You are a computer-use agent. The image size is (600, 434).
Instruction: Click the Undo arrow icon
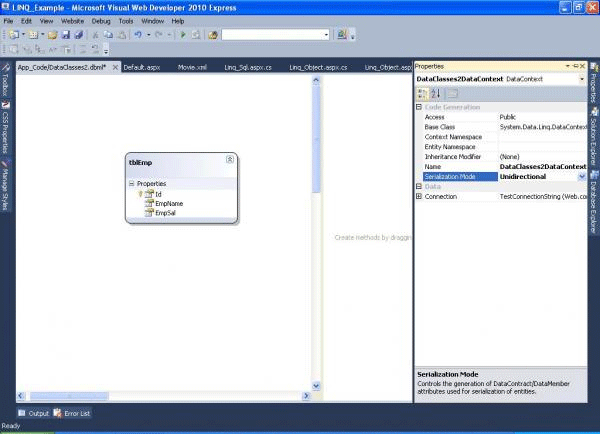[x=138, y=35]
